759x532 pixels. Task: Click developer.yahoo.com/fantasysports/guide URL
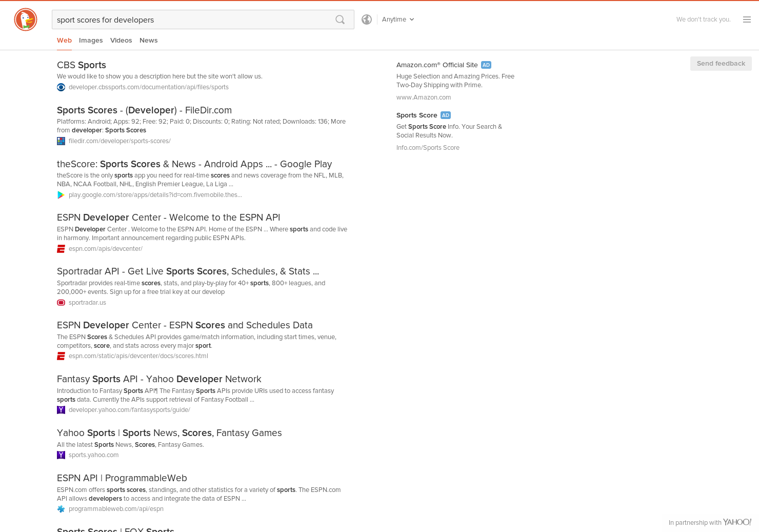coord(129,410)
